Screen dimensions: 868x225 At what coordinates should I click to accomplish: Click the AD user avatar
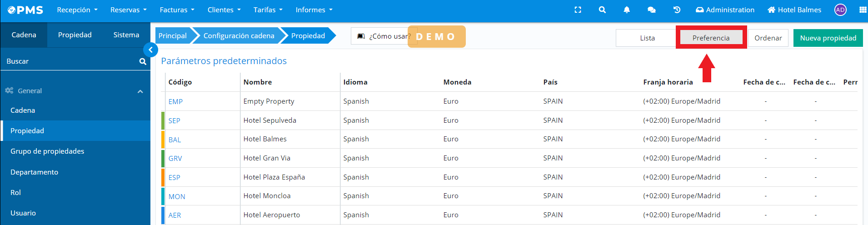[x=840, y=10]
